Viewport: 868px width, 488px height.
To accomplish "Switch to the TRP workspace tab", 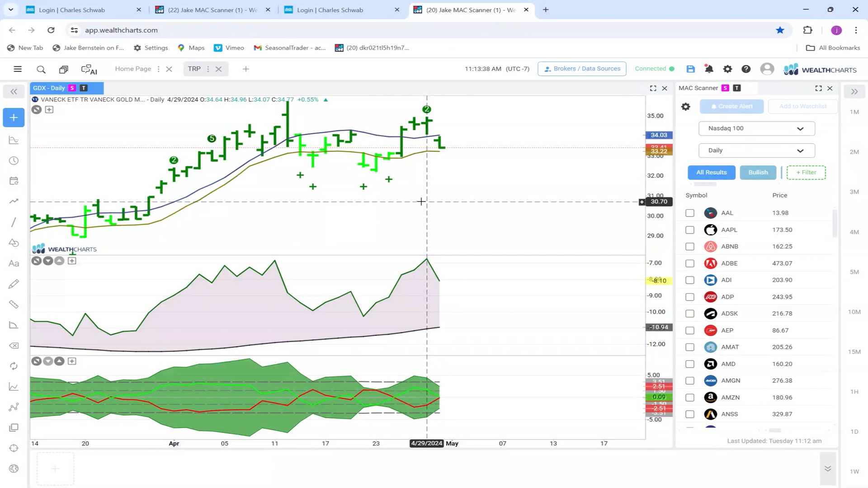I will [x=194, y=69].
